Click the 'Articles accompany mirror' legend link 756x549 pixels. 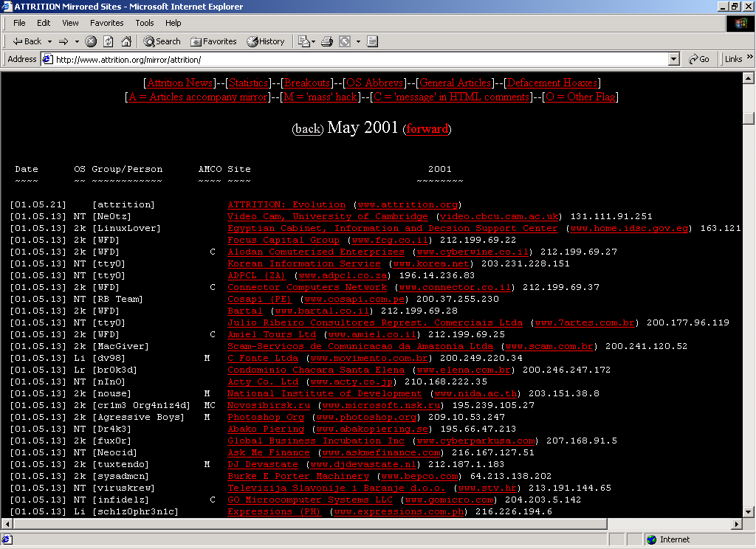click(198, 97)
